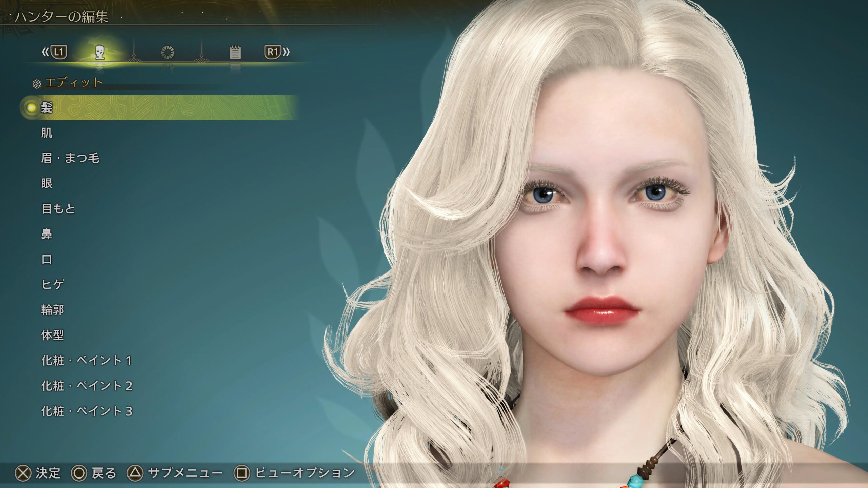Click the circle button icon for 戻る
The image size is (868, 488).
pyautogui.click(x=79, y=473)
